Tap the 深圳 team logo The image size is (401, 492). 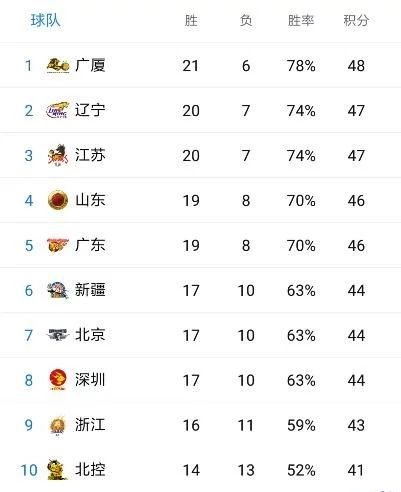pyautogui.click(x=58, y=380)
